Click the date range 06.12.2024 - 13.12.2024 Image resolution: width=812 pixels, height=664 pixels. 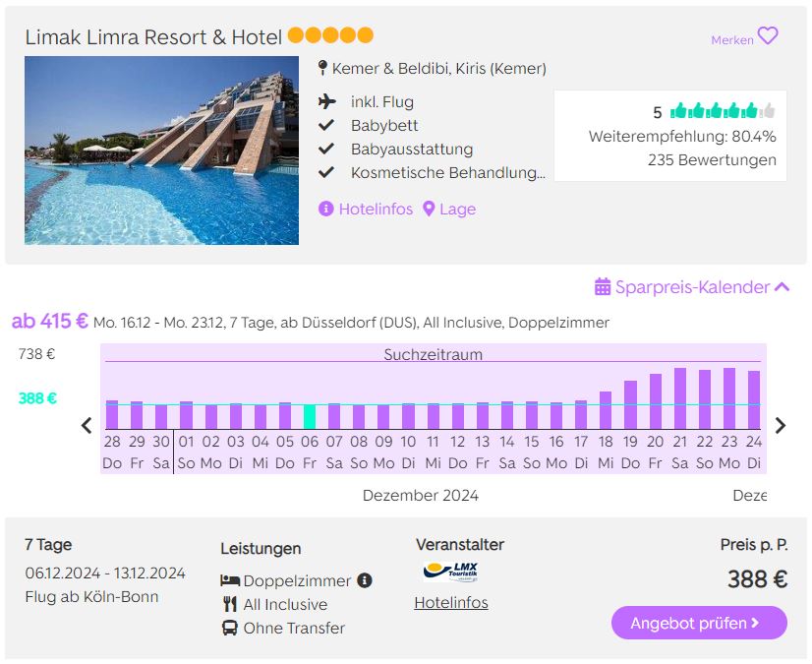coord(105,573)
